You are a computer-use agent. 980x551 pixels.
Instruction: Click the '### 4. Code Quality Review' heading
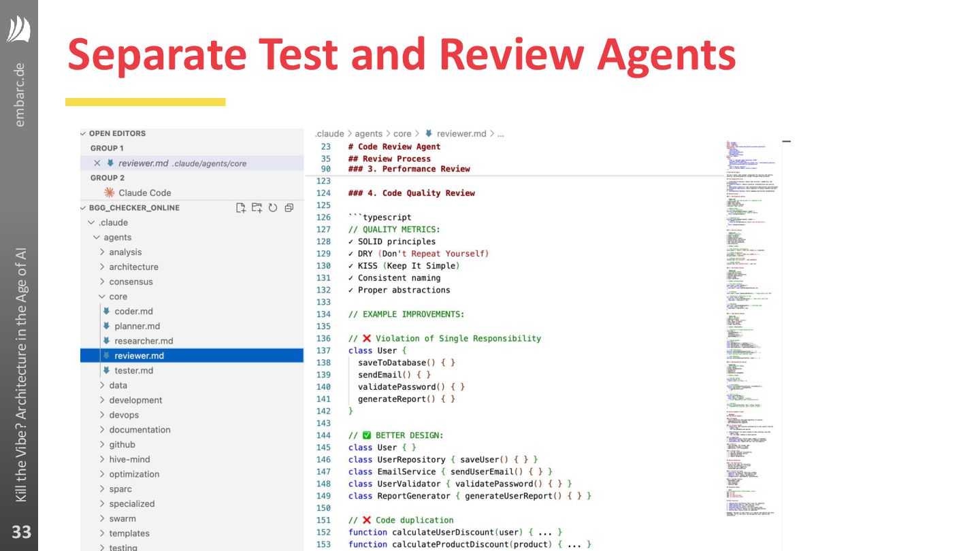click(x=411, y=193)
